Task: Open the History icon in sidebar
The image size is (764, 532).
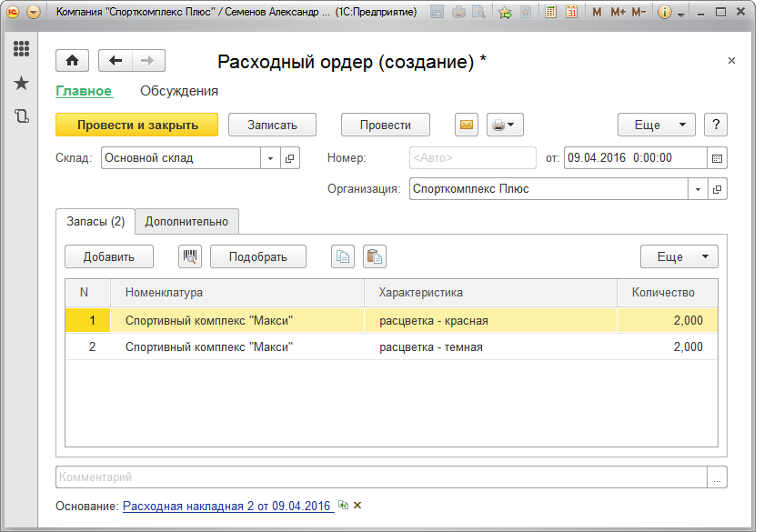Action: (x=21, y=116)
